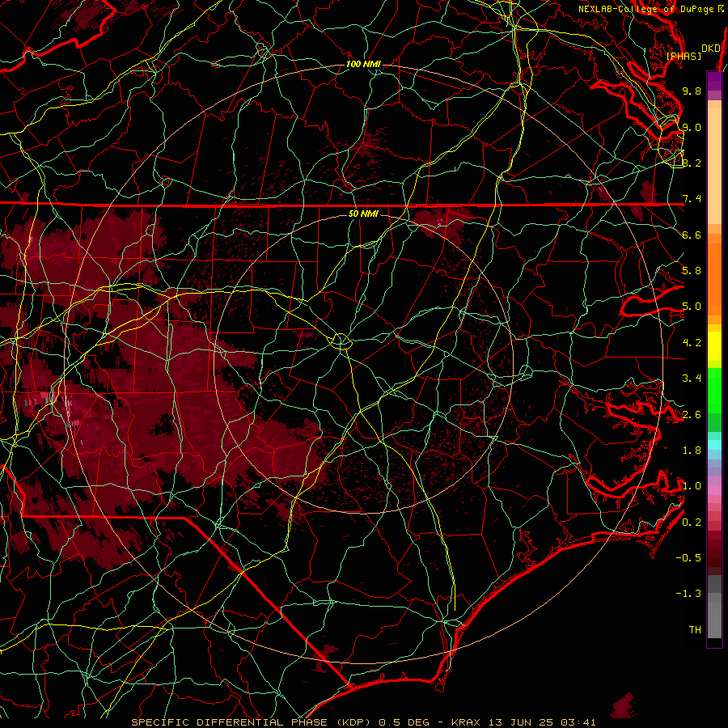The image size is (728, 728).
Task: Pick the cyan color bar segment
Action: pyautogui.click(x=714, y=445)
